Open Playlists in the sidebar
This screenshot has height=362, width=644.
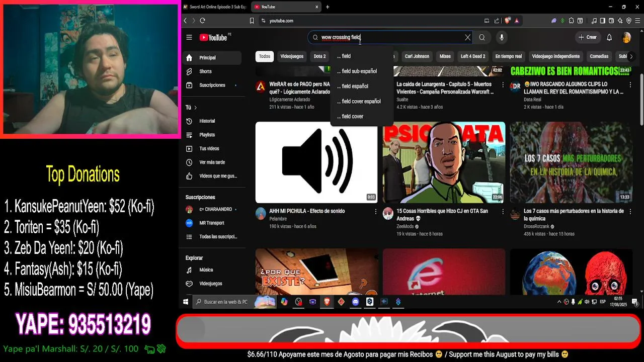tap(211, 135)
